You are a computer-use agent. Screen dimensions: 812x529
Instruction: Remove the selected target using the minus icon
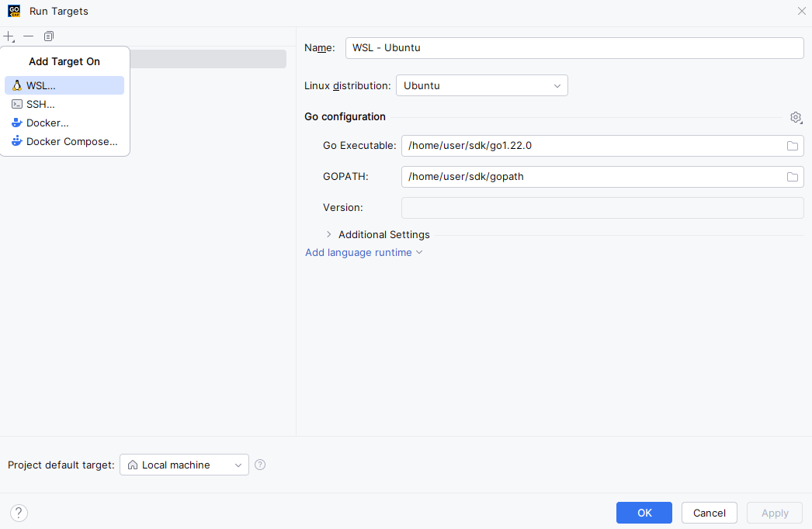tap(28, 36)
